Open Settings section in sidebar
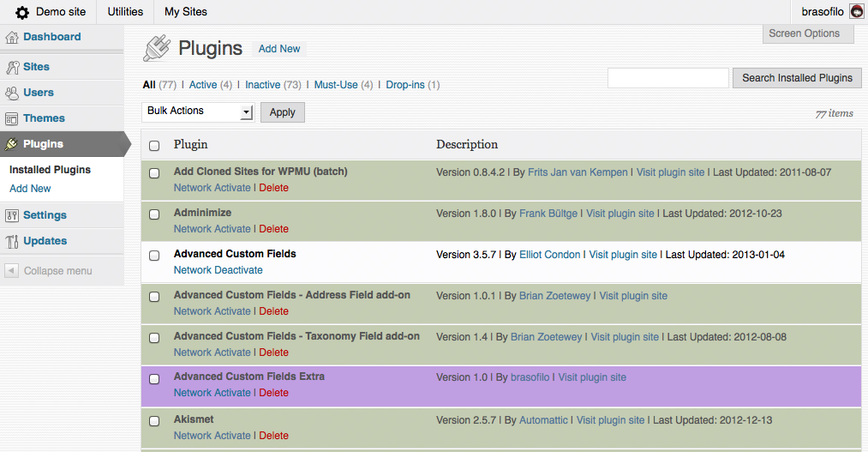Viewport: 868px width, 452px height. pos(45,215)
